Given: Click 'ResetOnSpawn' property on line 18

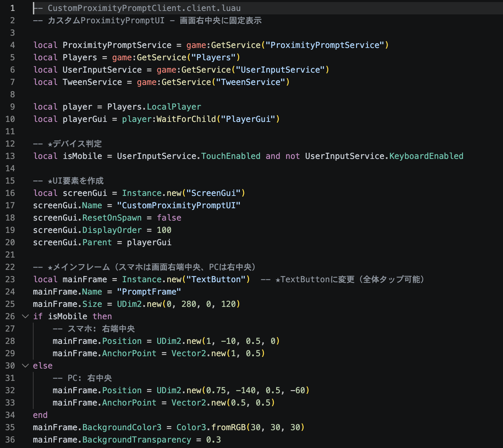Looking at the screenshot, I should pos(112,217).
